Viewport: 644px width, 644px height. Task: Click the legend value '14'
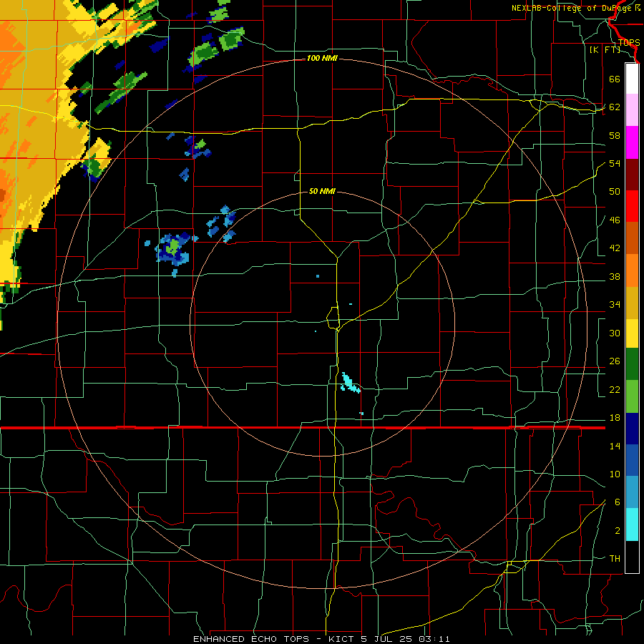pyautogui.click(x=615, y=447)
